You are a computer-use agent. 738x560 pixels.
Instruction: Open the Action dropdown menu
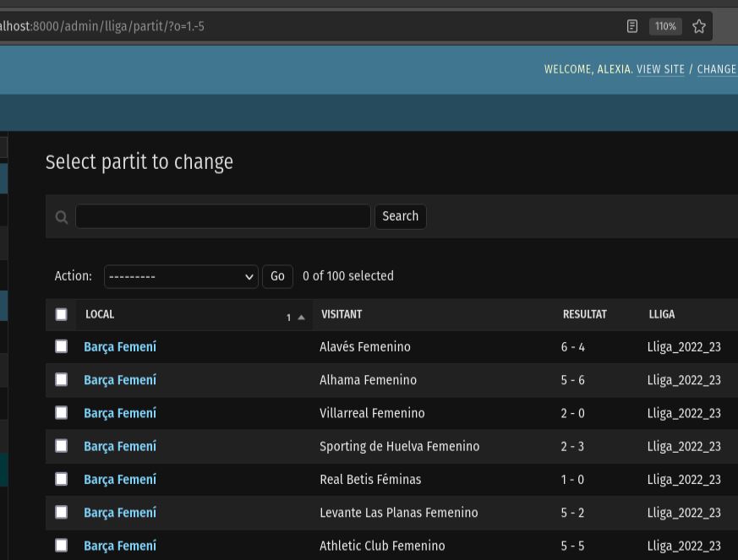[181, 276]
